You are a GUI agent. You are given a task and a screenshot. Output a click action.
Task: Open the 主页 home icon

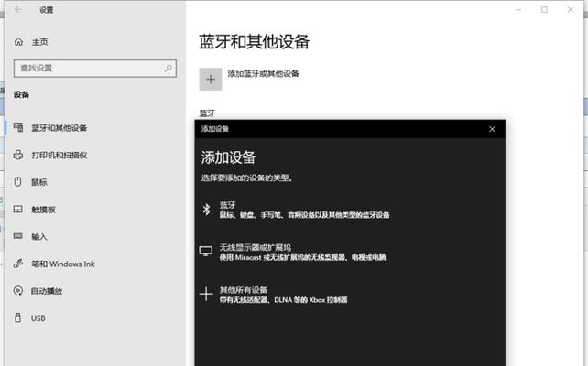18,42
